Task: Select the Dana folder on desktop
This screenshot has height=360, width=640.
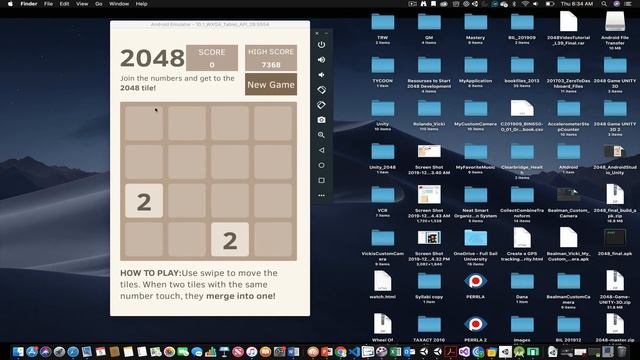Action: (522, 282)
